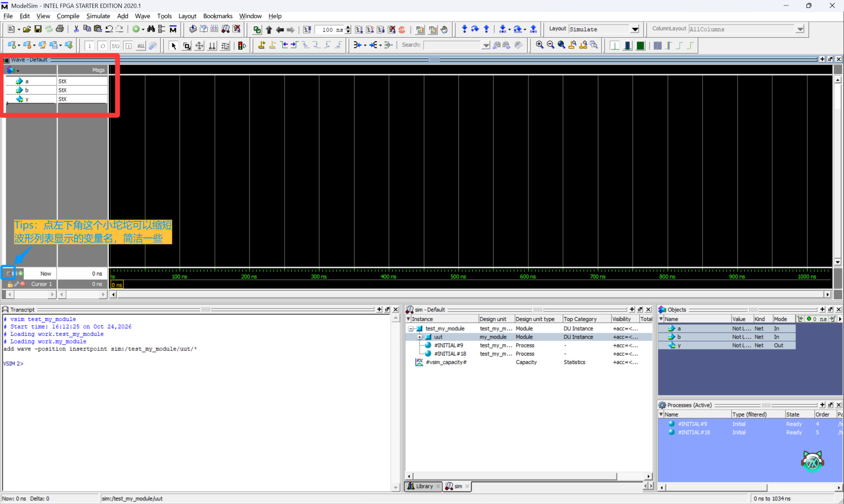Image resolution: width=844 pixels, height=504 pixels.
Task: Open the Search field dropdown arrow
Action: click(486, 45)
